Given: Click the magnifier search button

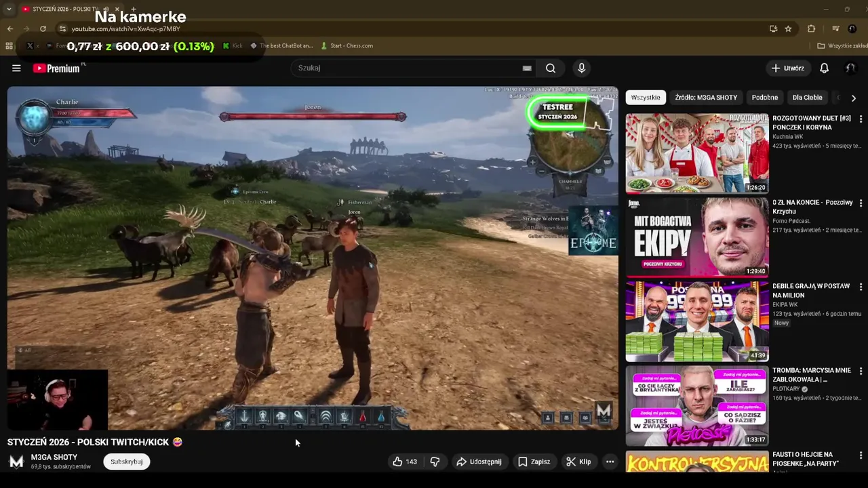Looking at the screenshot, I should [x=551, y=68].
